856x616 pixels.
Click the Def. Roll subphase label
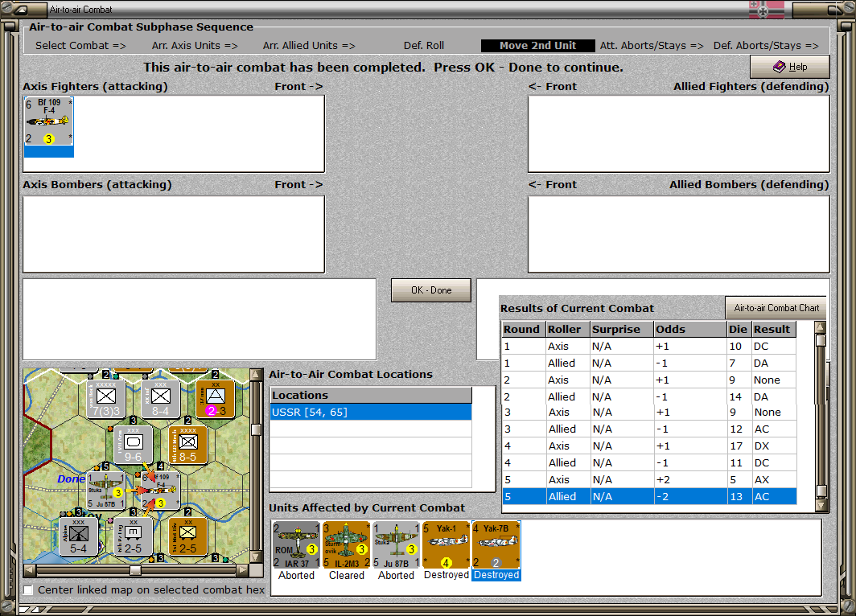click(x=424, y=46)
